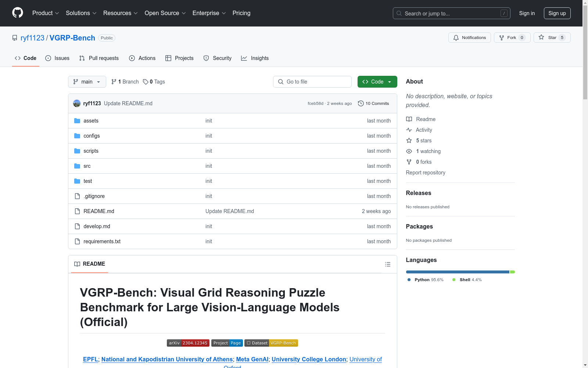This screenshot has height=368, width=588.
Task: Open the EPFL affiliation link
Action: click(x=90, y=359)
